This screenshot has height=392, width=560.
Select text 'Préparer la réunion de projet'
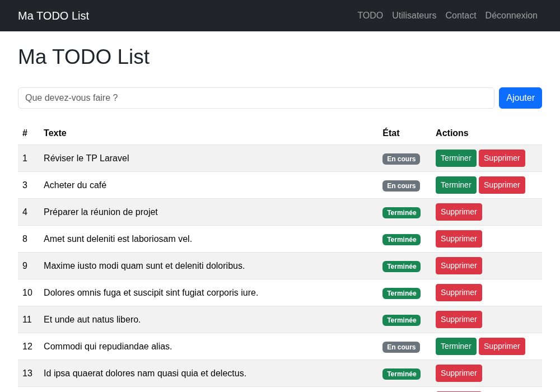coord(101,212)
